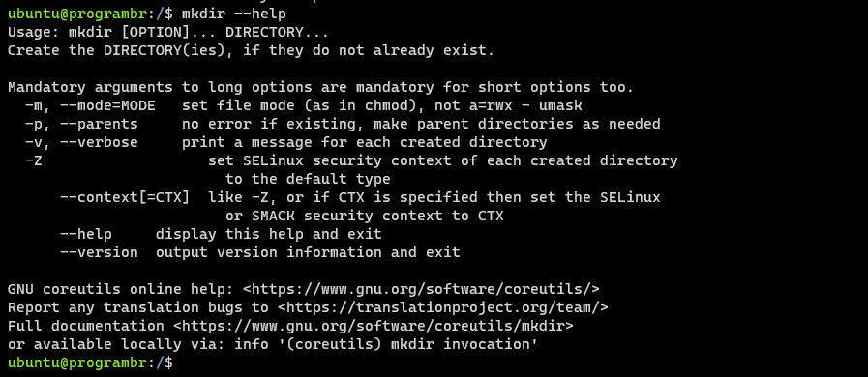The image size is (868, 377).
Task: Click the '--help' option in the list
Action: 86,234
